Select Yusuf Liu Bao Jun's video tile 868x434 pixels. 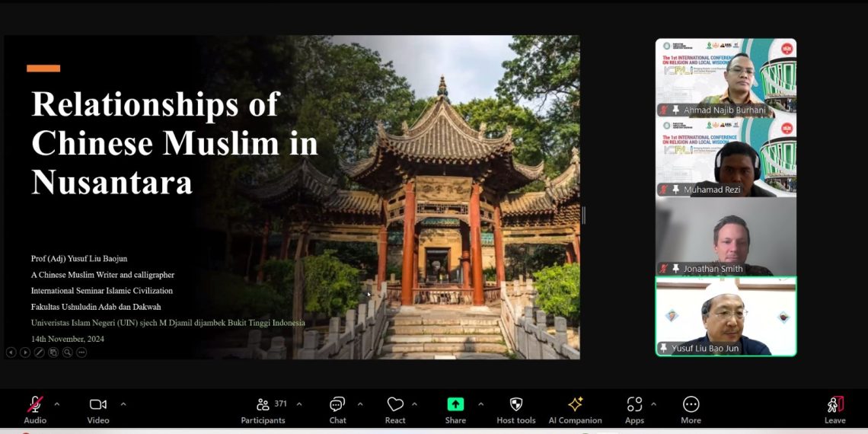pyautogui.click(x=726, y=316)
